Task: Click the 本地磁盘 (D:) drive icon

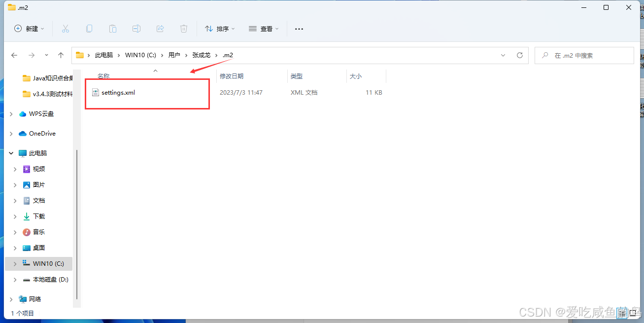Action: pos(27,280)
